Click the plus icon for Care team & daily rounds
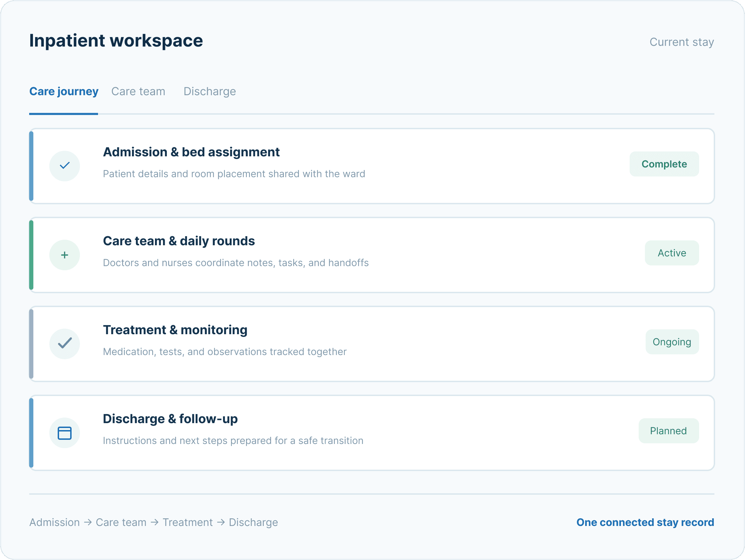Screen dimensions: 745x560 (x=65, y=255)
